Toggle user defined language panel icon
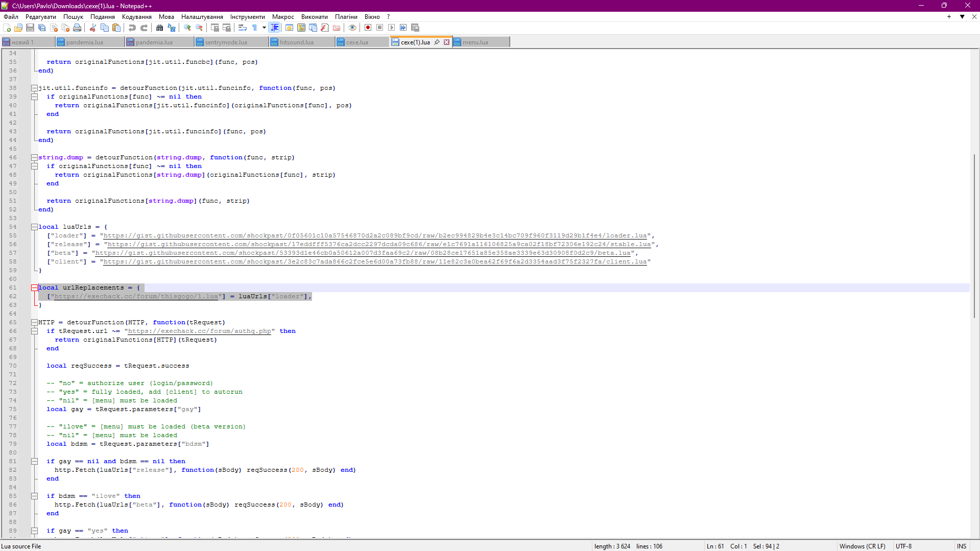 290,28
